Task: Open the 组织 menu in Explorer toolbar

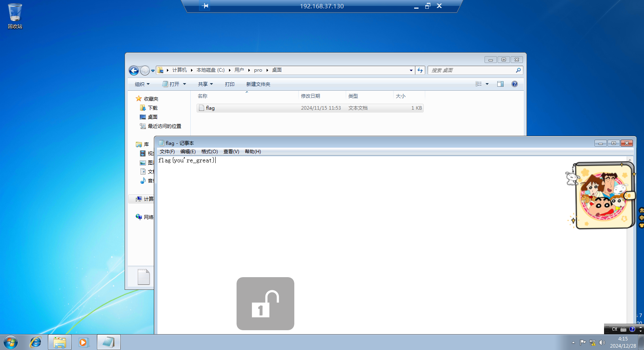Action: pos(142,84)
